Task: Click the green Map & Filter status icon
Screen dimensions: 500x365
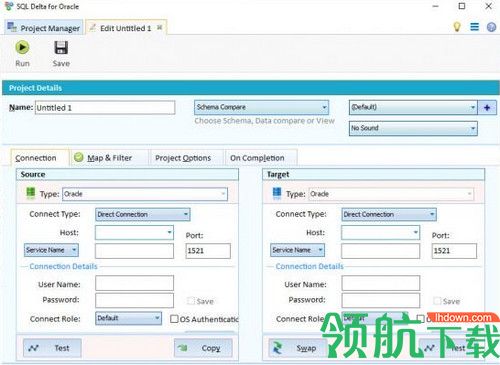Action: coord(79,157)
